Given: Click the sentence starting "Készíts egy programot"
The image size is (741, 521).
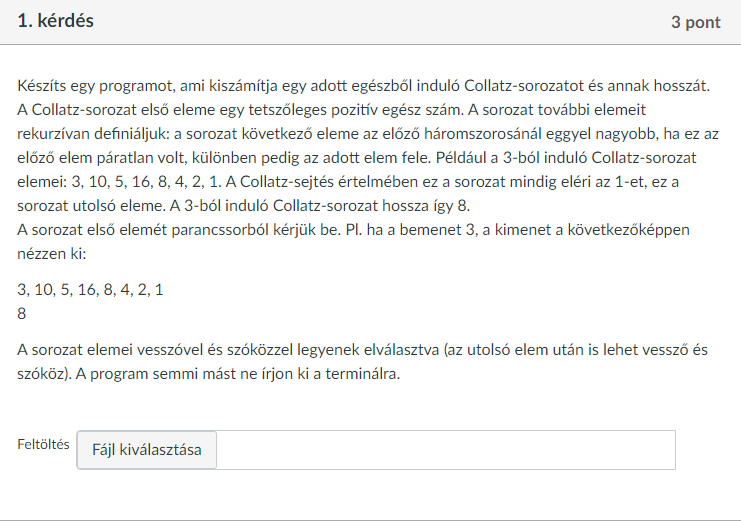Looking at the screenshot, I should tap(363, 86).
